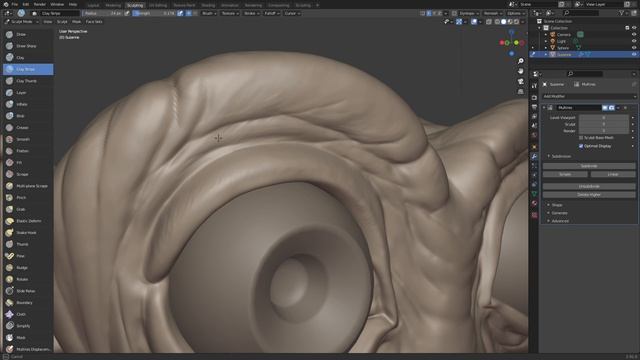Enable Sculpt Base Mesh checkbox

click(581, 138)
